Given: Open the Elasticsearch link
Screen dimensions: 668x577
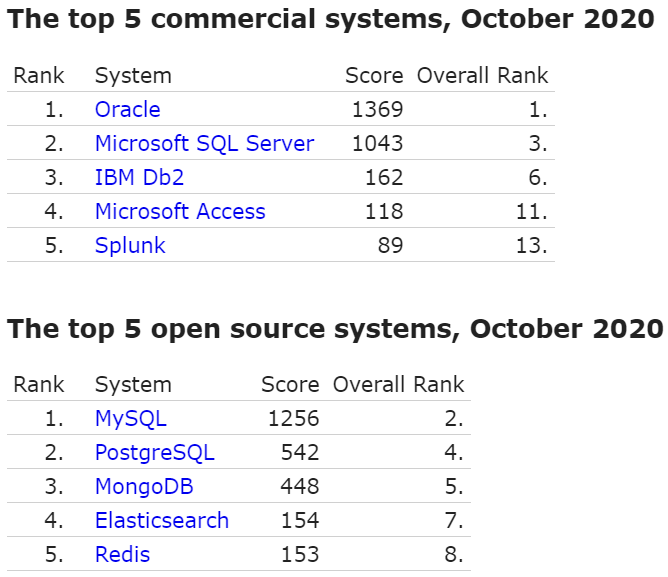Looking at the screenshot, I should pyautogui.click(x=162, y=520).
